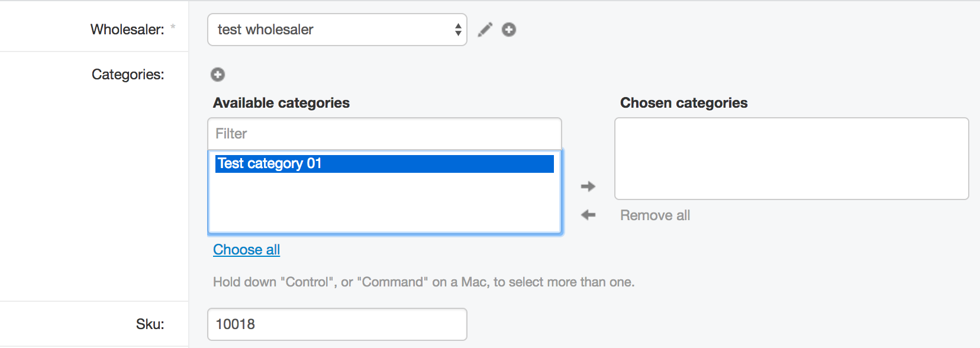Edit the selected wholesaler with pencil icon
The image size is (980, 348).
(485, 30)
